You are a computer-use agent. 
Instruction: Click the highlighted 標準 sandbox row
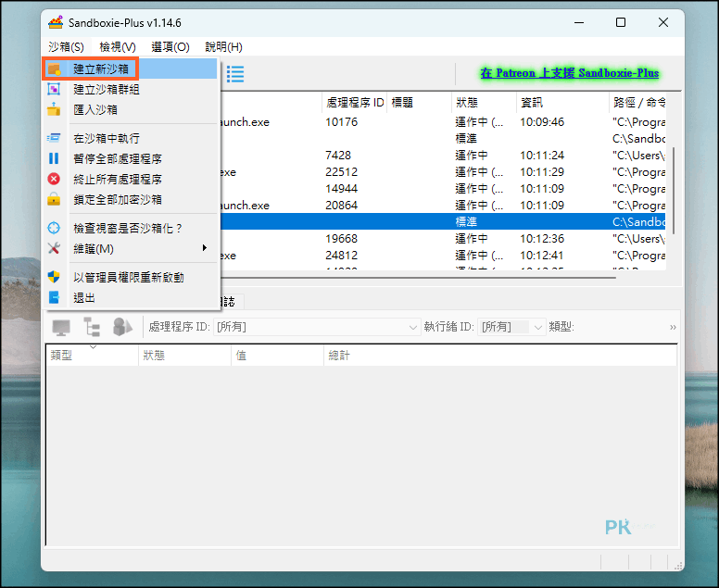click(443, 222)
